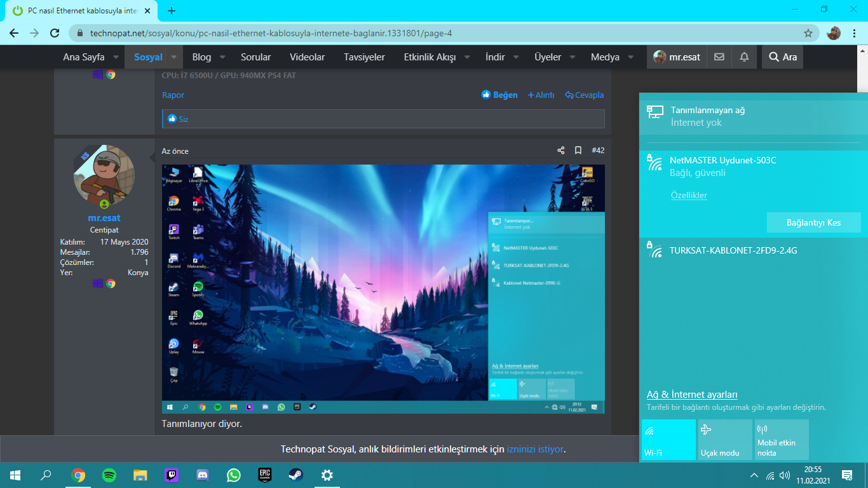
Task: Open the mr.esat account menu in navbar
Action: click(x=677, y=57)
